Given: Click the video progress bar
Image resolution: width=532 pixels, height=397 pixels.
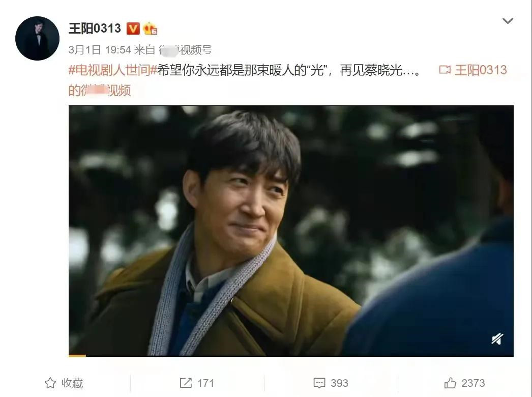Looking at the screenshot, I should coord(291,356).
